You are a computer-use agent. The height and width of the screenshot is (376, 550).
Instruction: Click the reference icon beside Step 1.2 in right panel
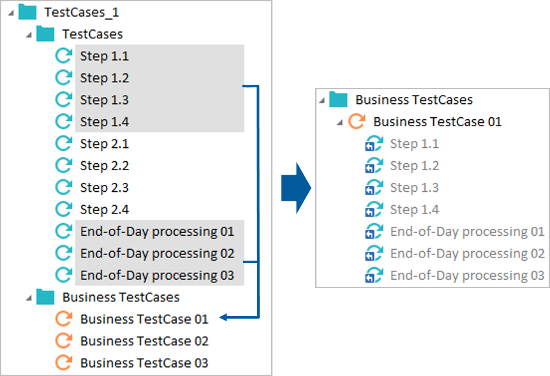coord(374,166)
